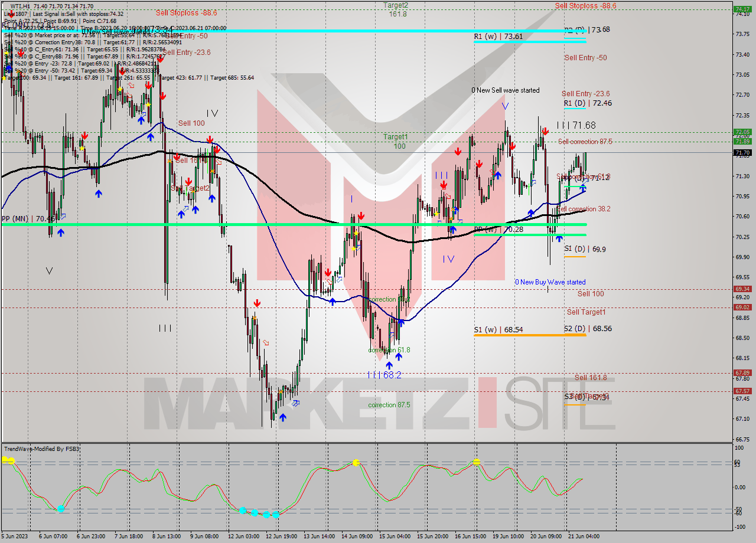Click the '12 Jun 19:00' time label
This screenshot has width=756, height=543.
[281, 536]
